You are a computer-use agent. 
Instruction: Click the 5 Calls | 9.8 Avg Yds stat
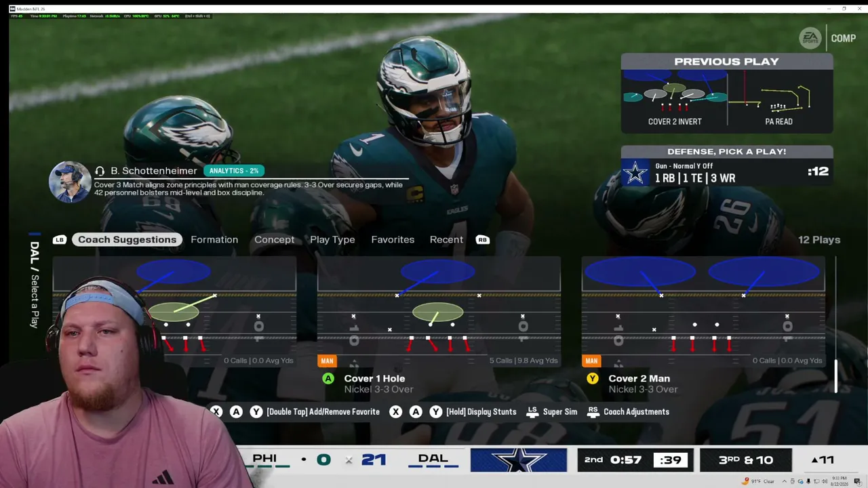point(524,361)
